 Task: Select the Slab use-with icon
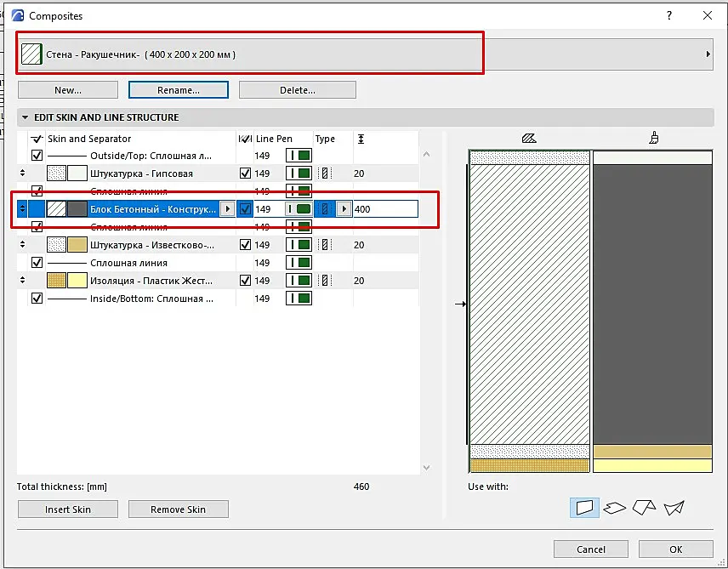614,508
